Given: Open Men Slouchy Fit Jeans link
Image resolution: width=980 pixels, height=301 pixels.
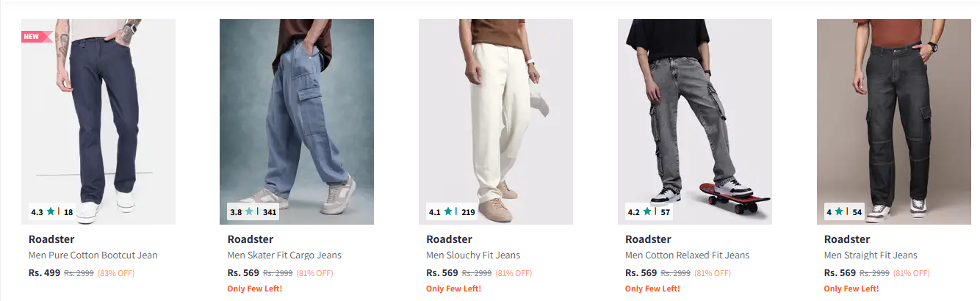Looking at the screenshot, I should coord(473,255).
